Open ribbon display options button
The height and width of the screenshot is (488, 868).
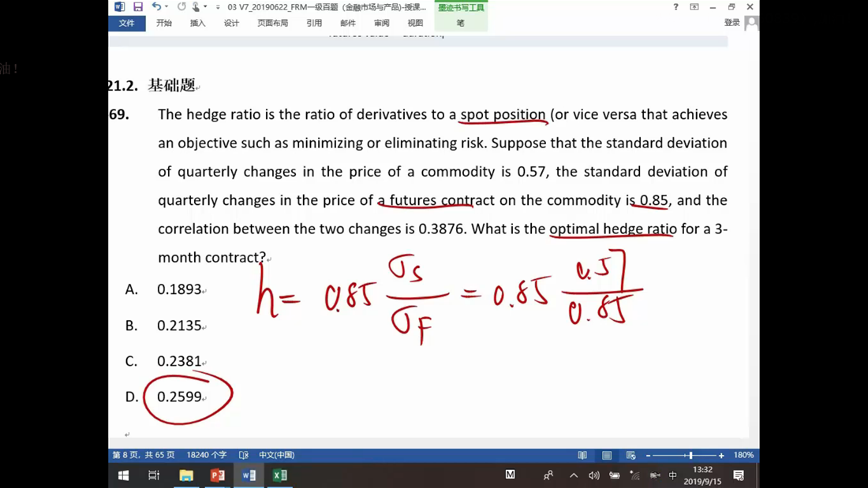pyautogui.click(x=694, y=7)
